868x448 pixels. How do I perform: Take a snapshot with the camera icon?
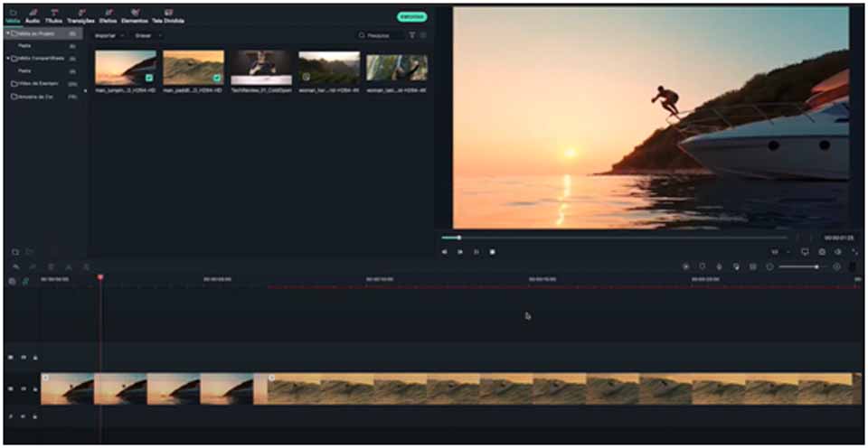tap(822, 252)
